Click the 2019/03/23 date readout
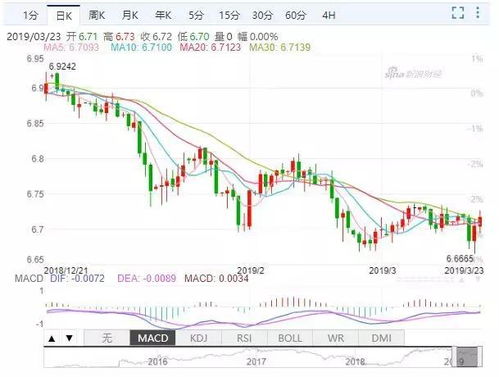Image resolution: width=499 pixels, height=377 pixels. 33,36
